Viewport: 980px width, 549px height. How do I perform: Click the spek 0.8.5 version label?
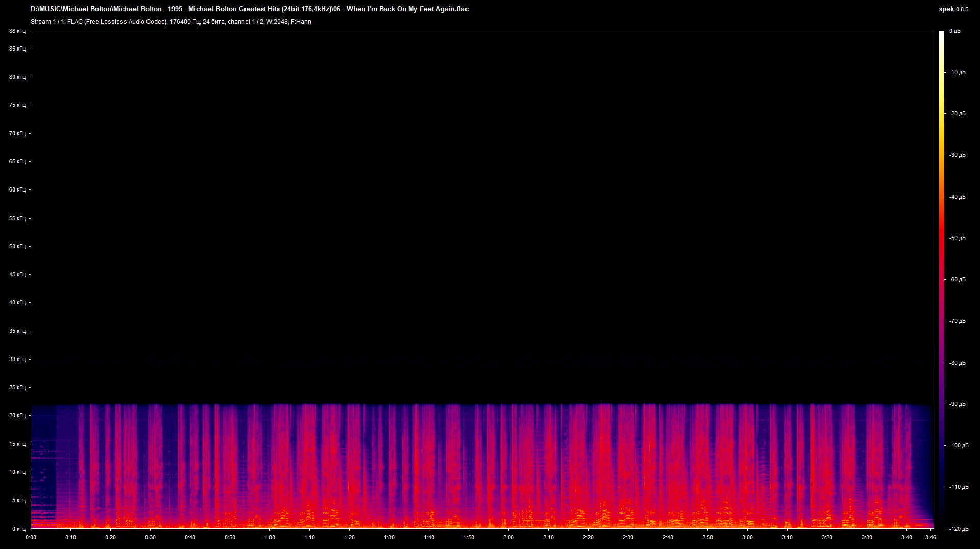[952, 9]
